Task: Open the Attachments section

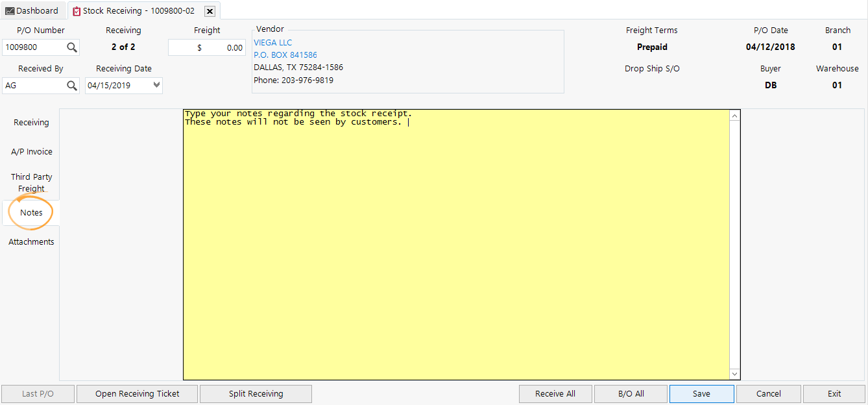Action: click(30, 241)
